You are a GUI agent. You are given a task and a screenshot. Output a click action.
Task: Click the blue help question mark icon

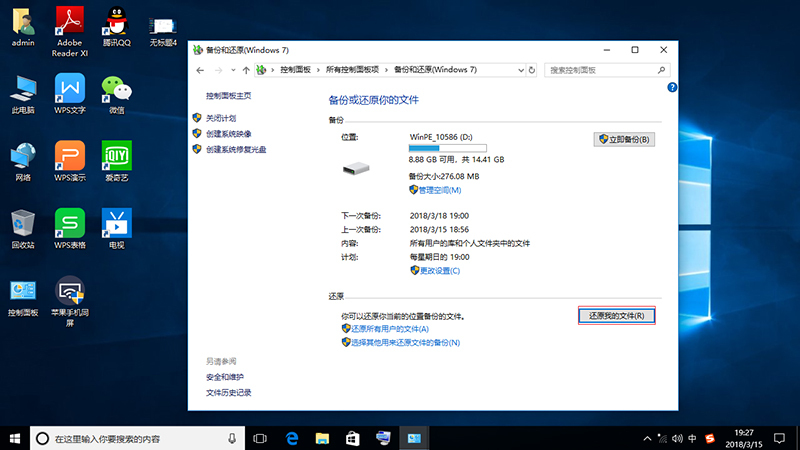(672, 87)
